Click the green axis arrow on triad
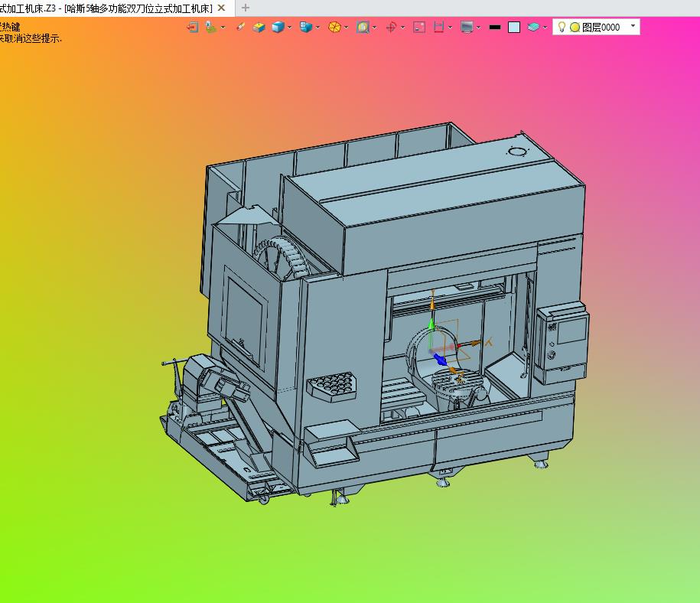700x603 pixels. 431,324
